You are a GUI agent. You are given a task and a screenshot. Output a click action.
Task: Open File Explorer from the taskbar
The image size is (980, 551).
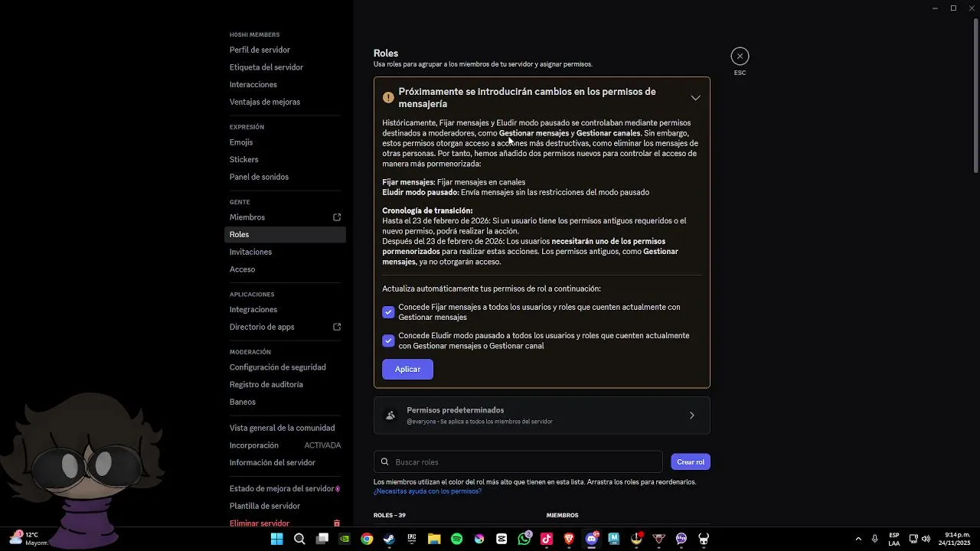coord(434,539)
